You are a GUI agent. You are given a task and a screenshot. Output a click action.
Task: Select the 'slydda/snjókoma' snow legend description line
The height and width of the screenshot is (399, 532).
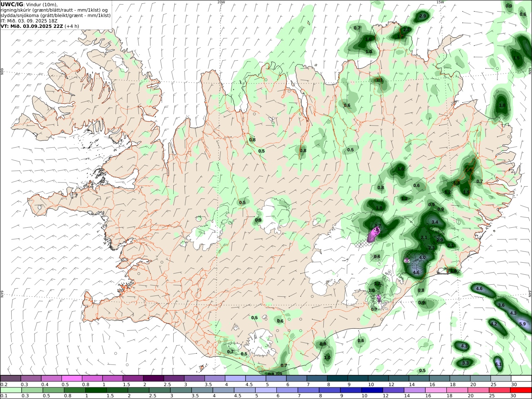click(x=56, y=15)
